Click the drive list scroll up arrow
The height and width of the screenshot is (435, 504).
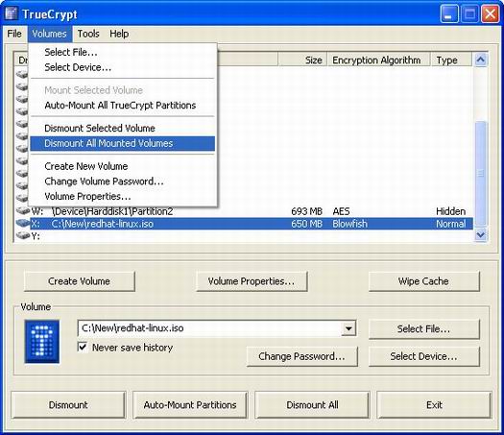[x=481, y=60]
